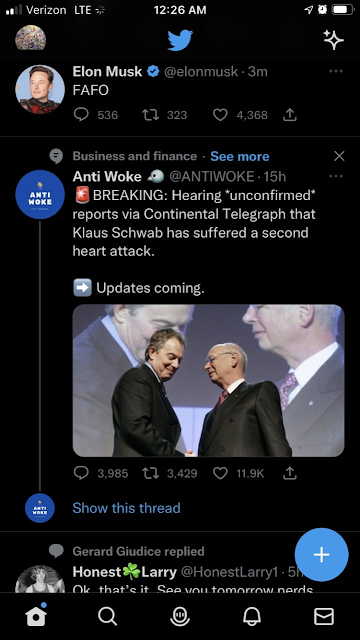Viewport: 360px width, 640px height.
Task: Share Elon Musk's tweet
Action: click(x=289, y=115)
